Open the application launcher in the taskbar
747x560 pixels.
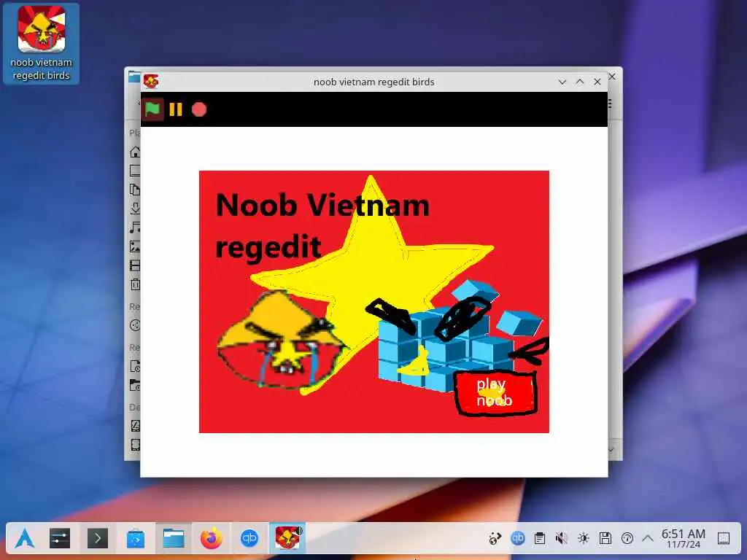[24, 539]
